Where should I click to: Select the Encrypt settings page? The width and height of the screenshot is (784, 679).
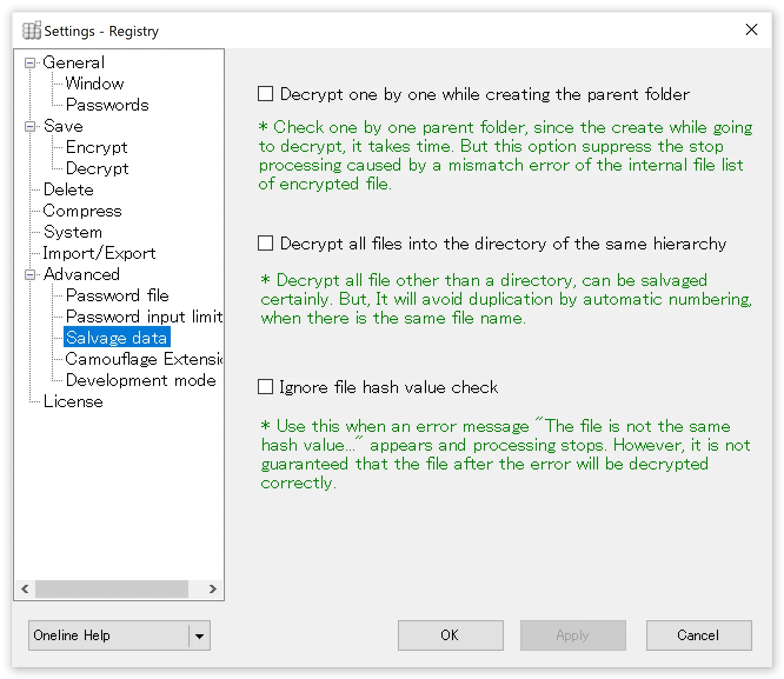(x=97, y=147)
